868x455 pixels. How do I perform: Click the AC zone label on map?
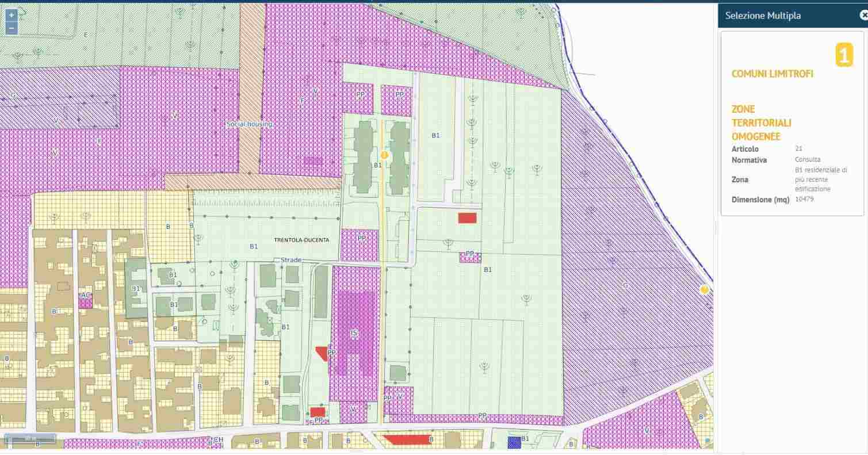85,296
